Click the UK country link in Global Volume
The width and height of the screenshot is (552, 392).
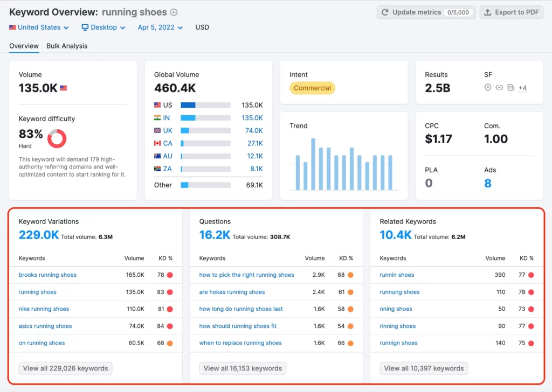click(x=168, y=130)
